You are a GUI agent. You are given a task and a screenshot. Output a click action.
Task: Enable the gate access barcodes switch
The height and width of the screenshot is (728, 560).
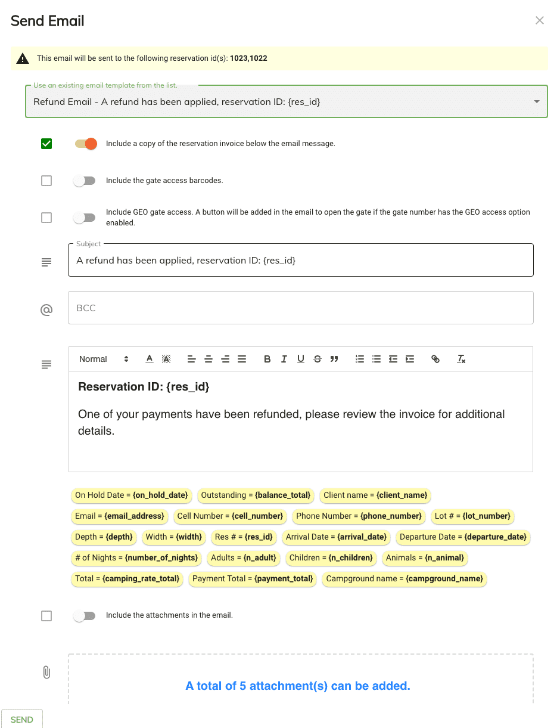coord(85,181)
